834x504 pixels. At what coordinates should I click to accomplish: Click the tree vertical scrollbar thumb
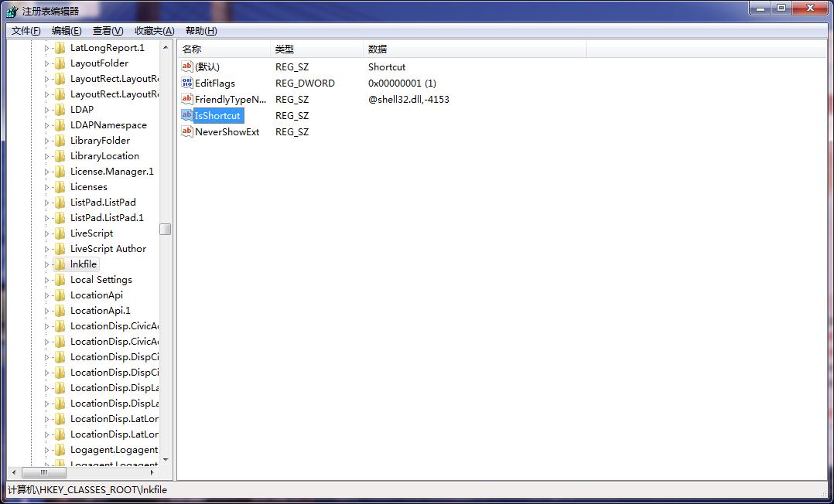pyautogui.click(x=166, y=229)
